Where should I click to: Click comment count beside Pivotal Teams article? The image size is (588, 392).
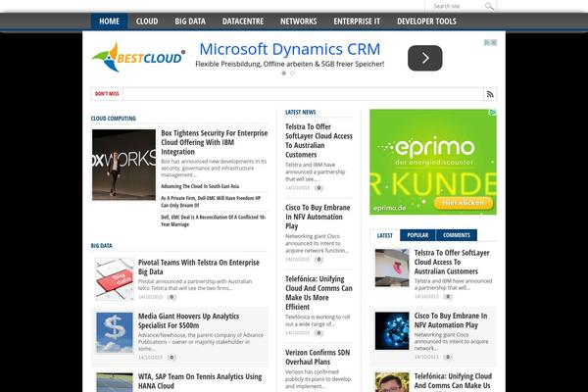click(x=171, y=297)
